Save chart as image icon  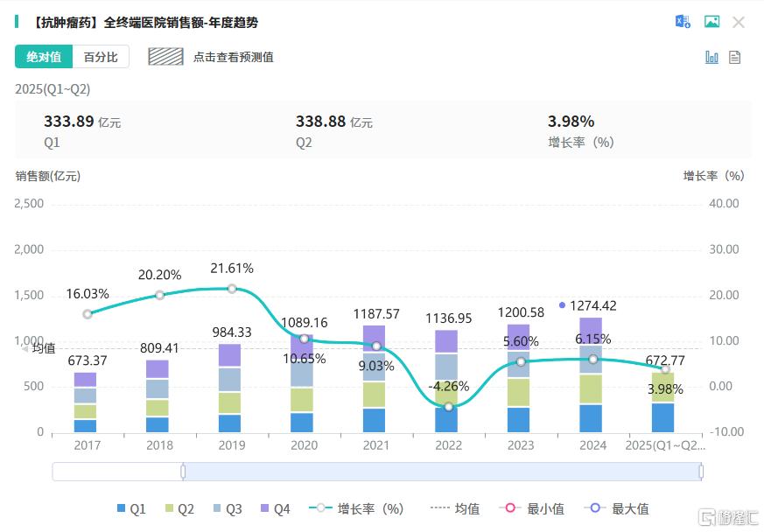tap(711, 22)
